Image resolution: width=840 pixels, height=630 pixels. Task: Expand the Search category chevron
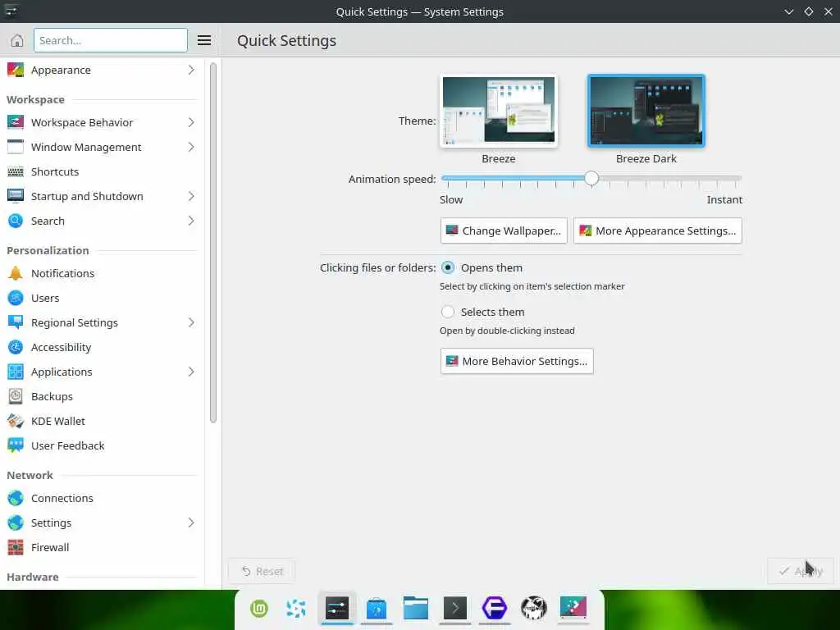tap(191, 221)
